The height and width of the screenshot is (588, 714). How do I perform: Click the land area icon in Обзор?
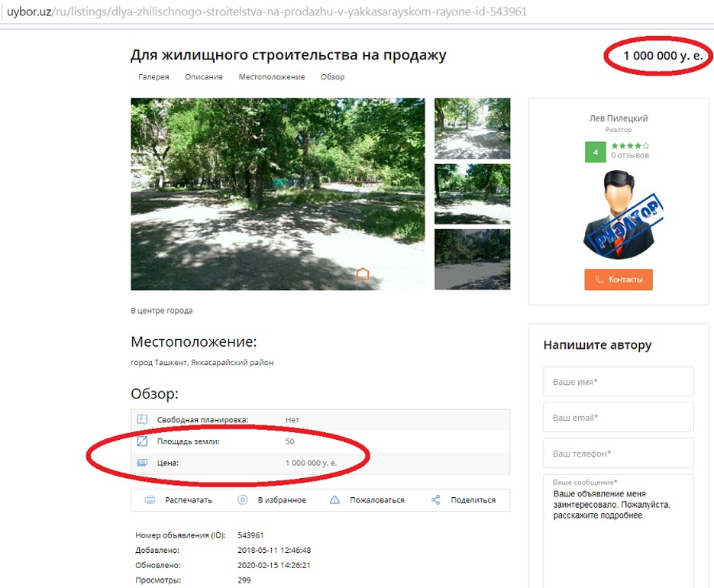pyautogui.click(x=142, y=441)
